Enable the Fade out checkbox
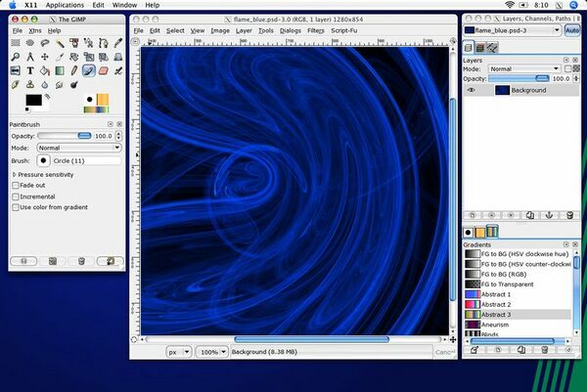Viewport: 587px width, 392px height. tap(16, 185)
